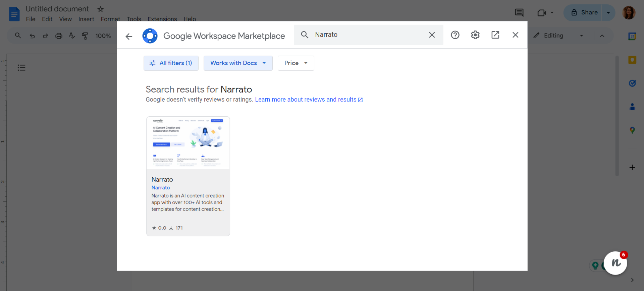This screenshot has width=644, height=291.
Task: Open the File menu
Action: point(31,19)
